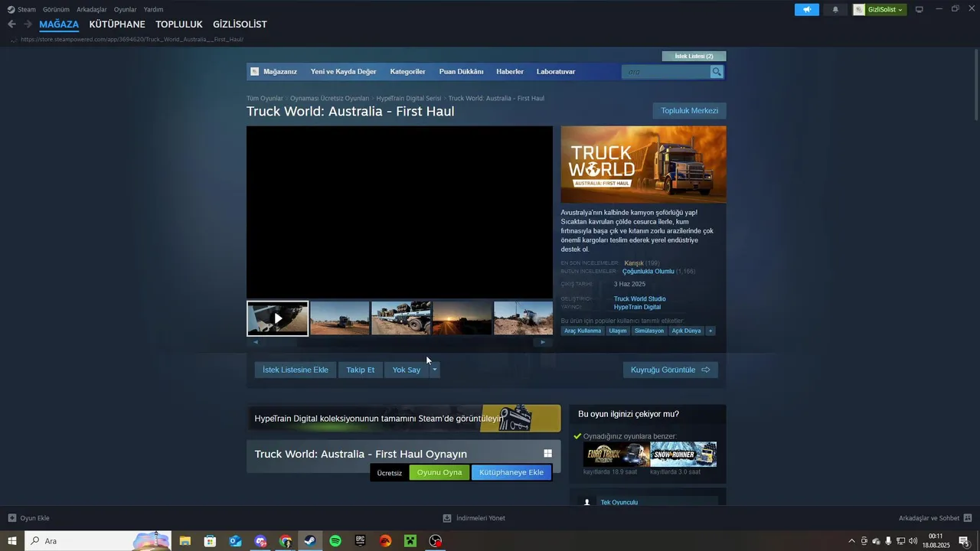Open Minecraft creeper taskbar icon
Screen dimensions: 980x551
point(410,541)
